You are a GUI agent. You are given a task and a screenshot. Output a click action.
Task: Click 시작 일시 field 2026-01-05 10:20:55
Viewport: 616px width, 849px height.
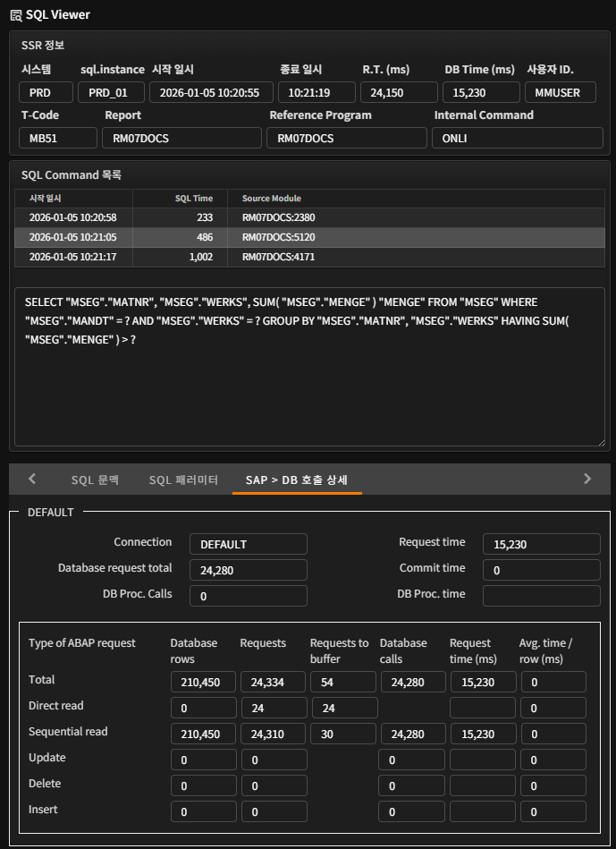pos(212,92)
